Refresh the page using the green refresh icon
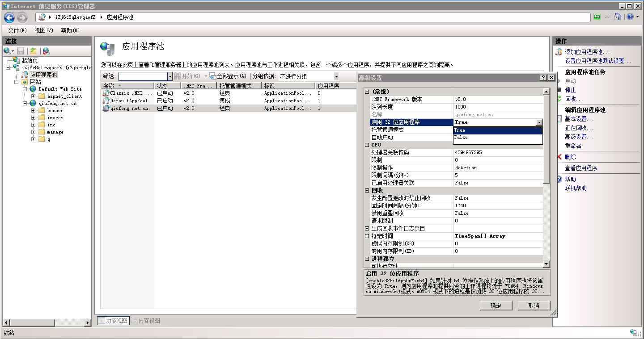 coord(597,17)
